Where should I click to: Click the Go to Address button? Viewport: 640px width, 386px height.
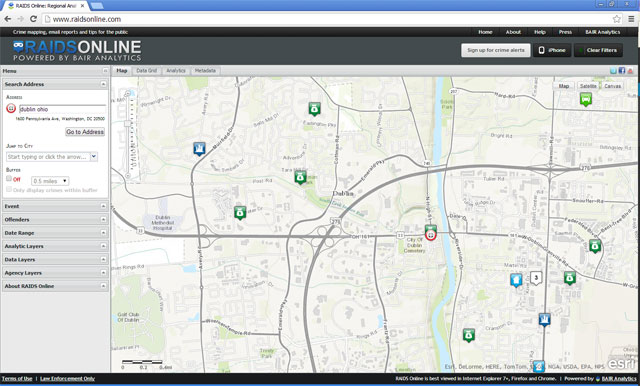tap(85, 132)
